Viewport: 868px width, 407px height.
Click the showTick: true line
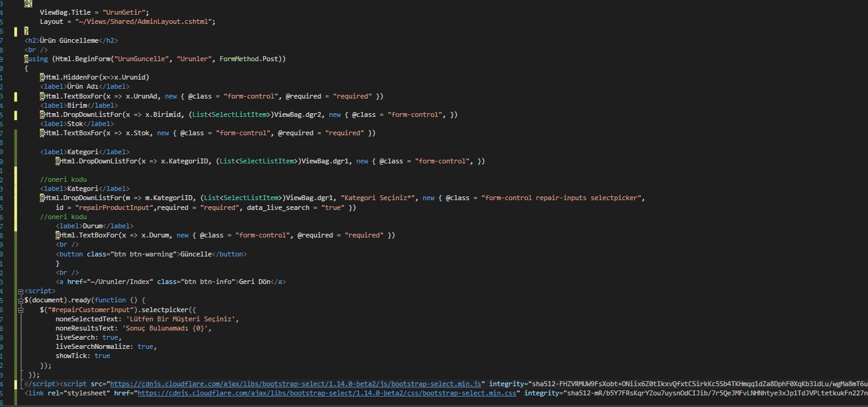(83, 356)
